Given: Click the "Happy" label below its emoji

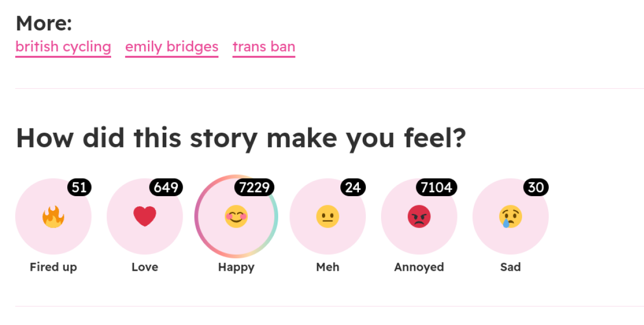Looking at the screenshot, I should coord(236,266).
